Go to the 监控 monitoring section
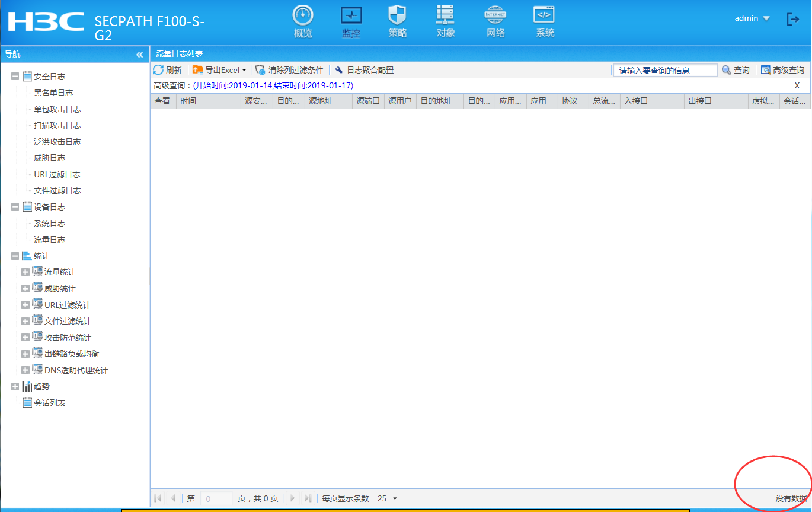 (x=351, y=22)
